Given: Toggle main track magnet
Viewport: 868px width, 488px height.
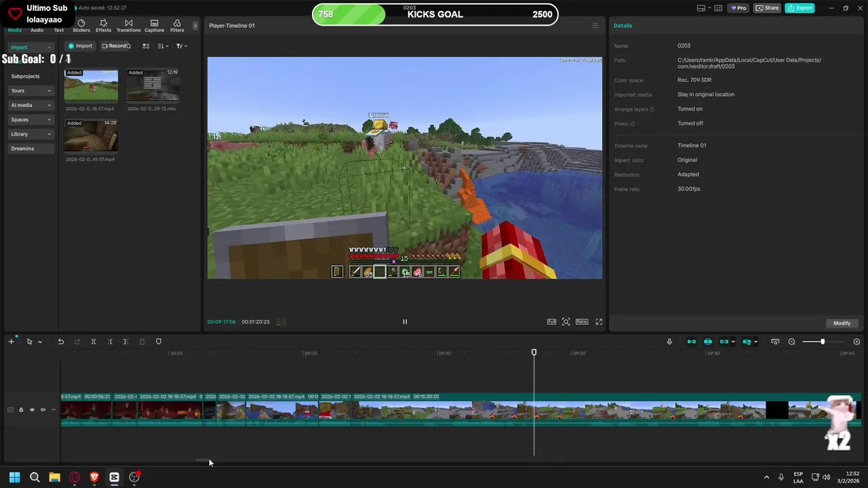Looking at the screenshot, I should point(692,342).
